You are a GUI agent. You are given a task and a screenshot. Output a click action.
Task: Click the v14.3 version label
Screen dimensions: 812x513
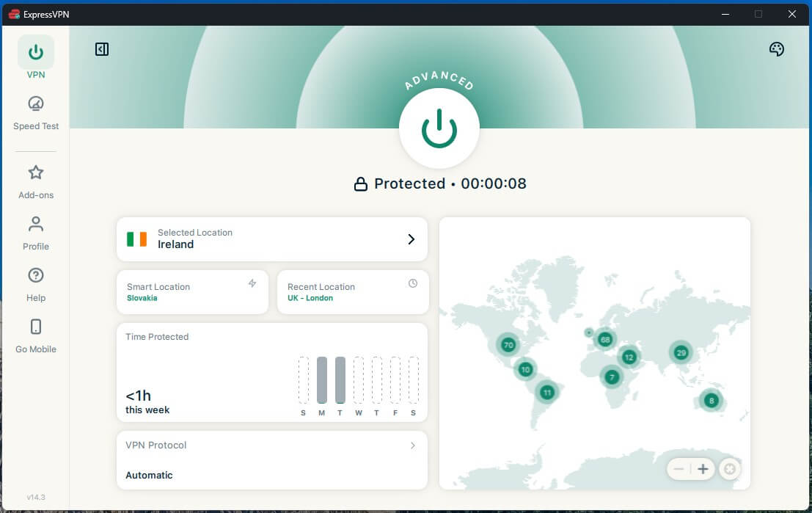click(36, 497)
